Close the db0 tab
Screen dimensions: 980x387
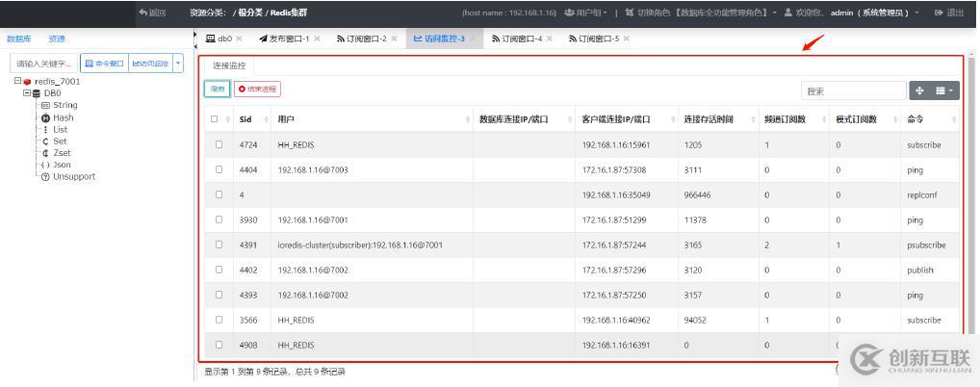click(x=240, y=39)
